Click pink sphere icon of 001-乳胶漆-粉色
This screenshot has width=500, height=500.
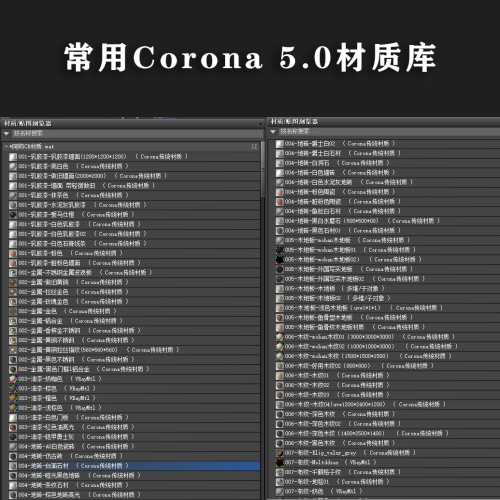tap(13, 253)
